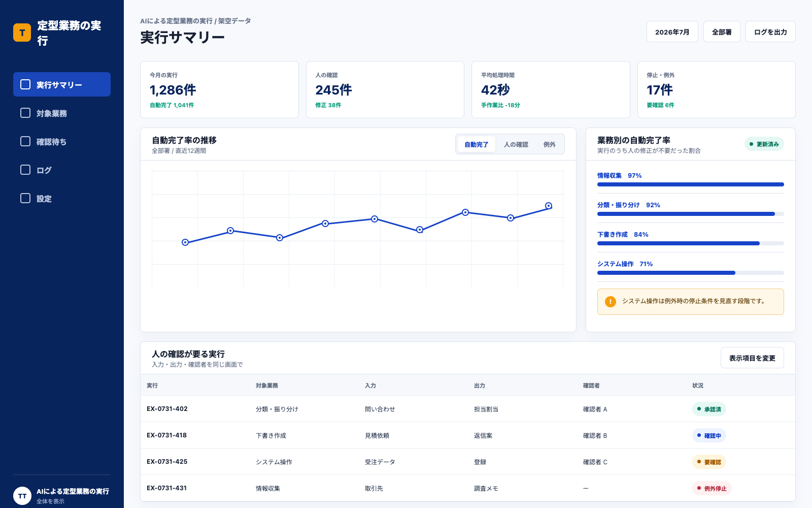Click the orange T app logo
This screenshot has width=812, height=508.
[22, 33]
